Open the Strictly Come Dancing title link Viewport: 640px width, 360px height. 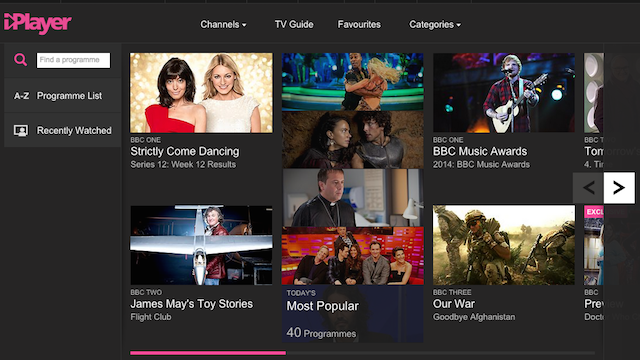[184, 151]
